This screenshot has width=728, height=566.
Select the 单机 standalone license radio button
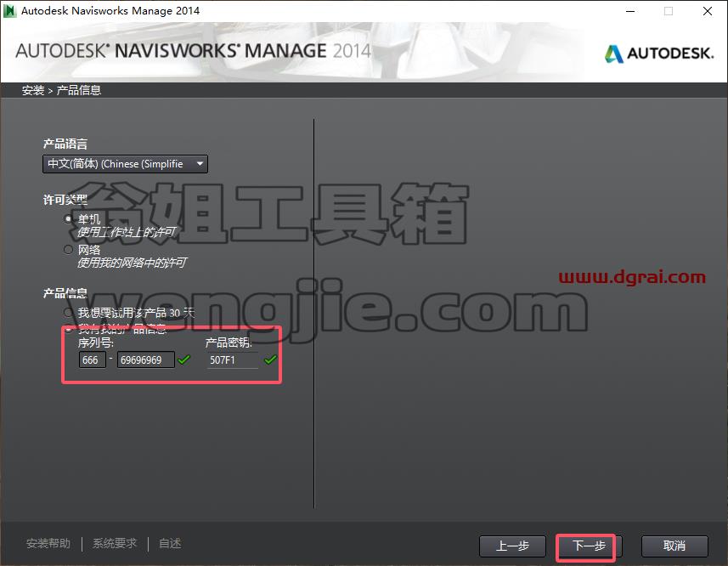pos(68,218)
